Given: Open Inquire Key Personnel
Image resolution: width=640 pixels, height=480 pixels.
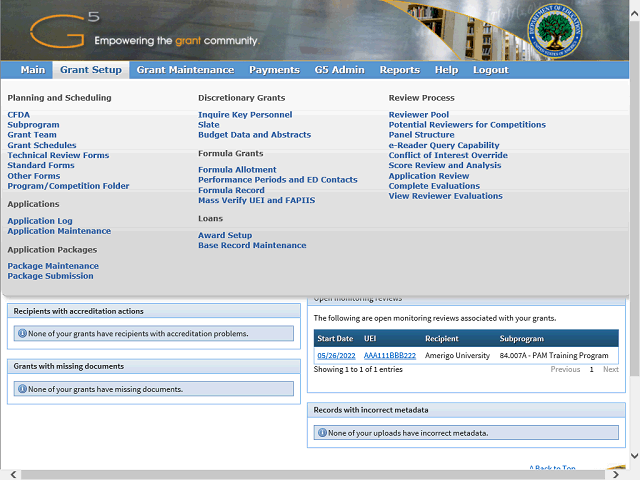Looking at the screenshot, I should click(245, 115).
